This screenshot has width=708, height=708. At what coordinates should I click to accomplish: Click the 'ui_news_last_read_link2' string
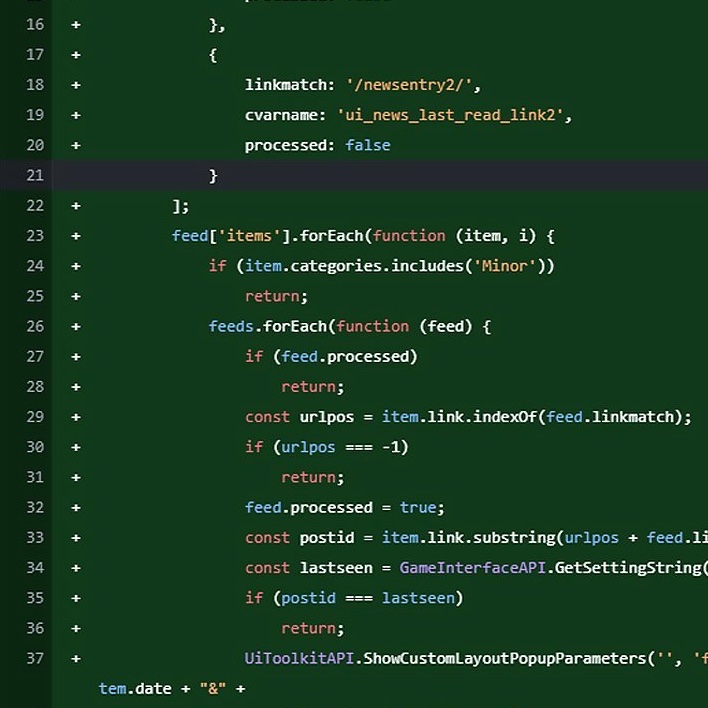450,115
